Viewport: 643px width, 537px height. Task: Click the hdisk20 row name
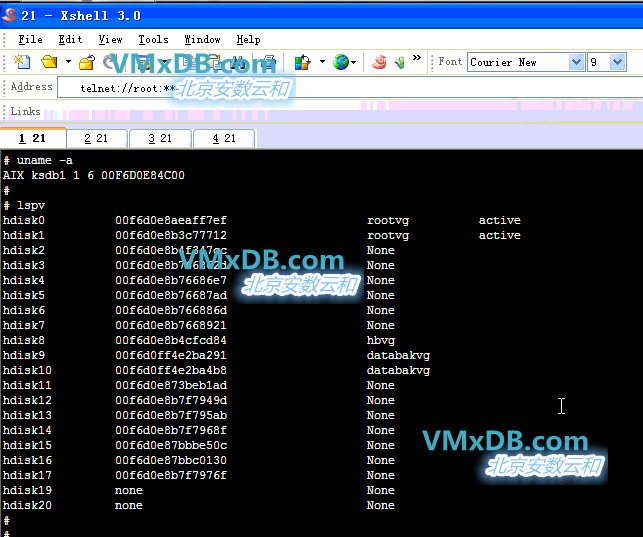click(27, 505)
